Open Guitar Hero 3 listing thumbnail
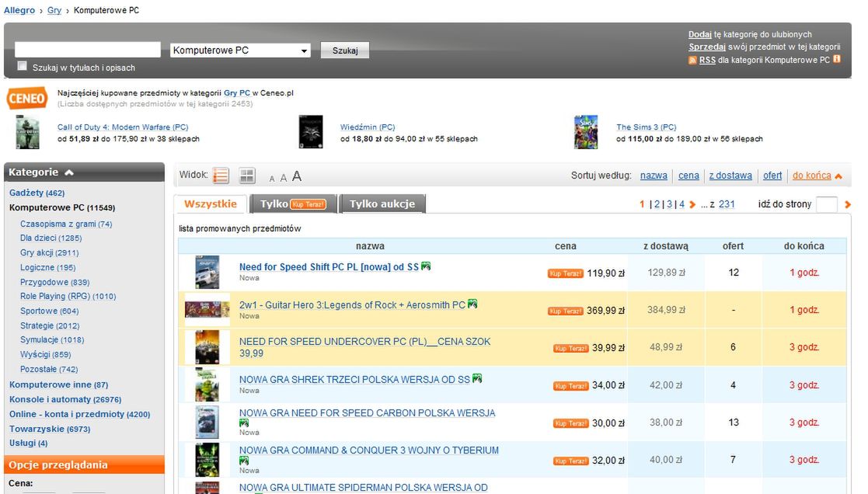This screenshot has height=494, width=868. [207, 310]
